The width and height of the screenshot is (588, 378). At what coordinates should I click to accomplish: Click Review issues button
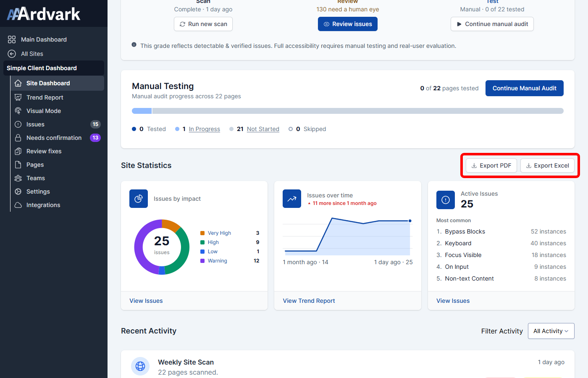tap(348, 24)
